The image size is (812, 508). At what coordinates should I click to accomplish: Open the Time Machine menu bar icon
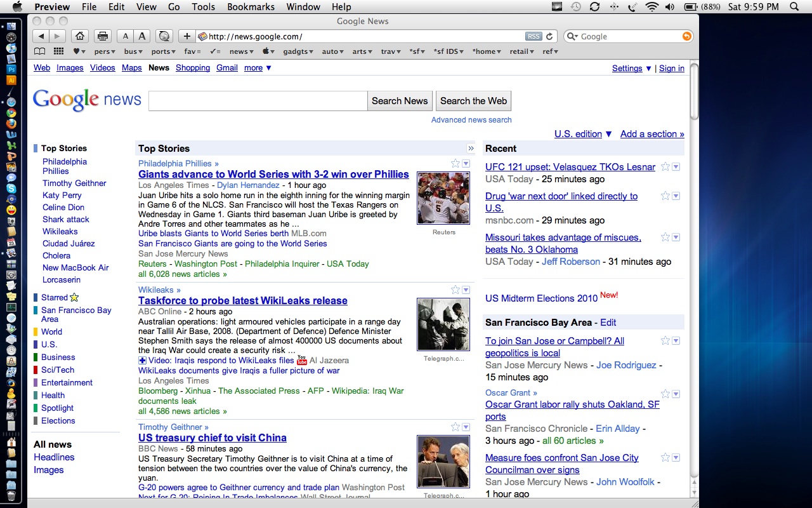point(575,7)
